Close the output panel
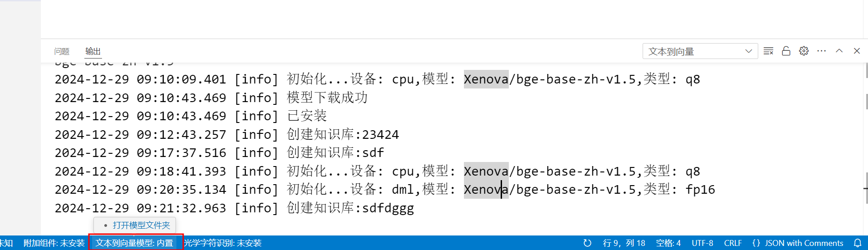The image size is (868, 250). coord(857,51)
